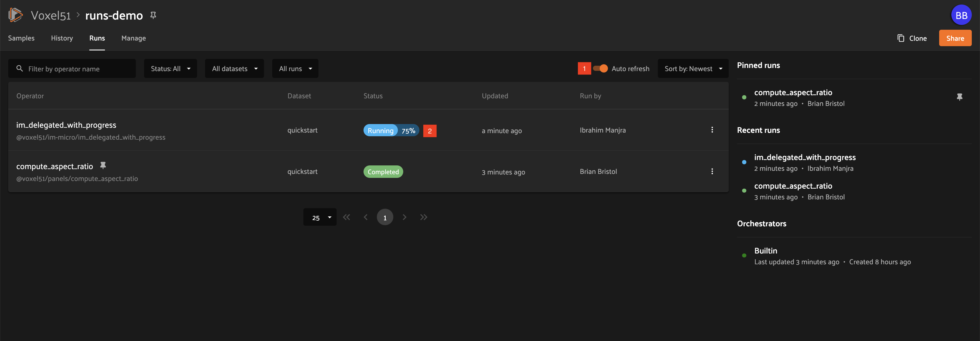Switch to the Samples tab
980x341 pixels.
[21, 38]
